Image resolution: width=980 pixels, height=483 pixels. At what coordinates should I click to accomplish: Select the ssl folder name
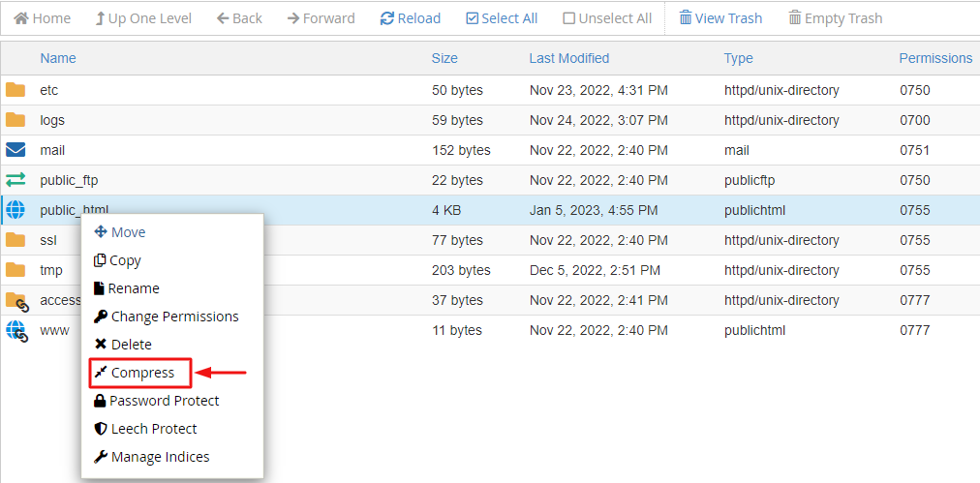coord(48,240)
